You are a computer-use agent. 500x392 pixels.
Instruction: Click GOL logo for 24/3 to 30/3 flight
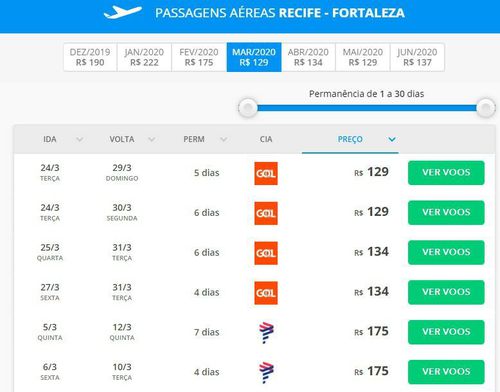click(x=266, y=213)
